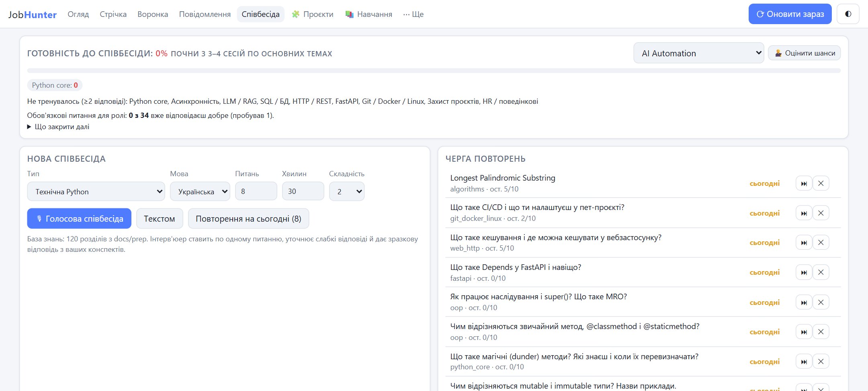Focus the Хвилин minutes field
Viewport: 868px width, 391px height.
pos(303,191)
